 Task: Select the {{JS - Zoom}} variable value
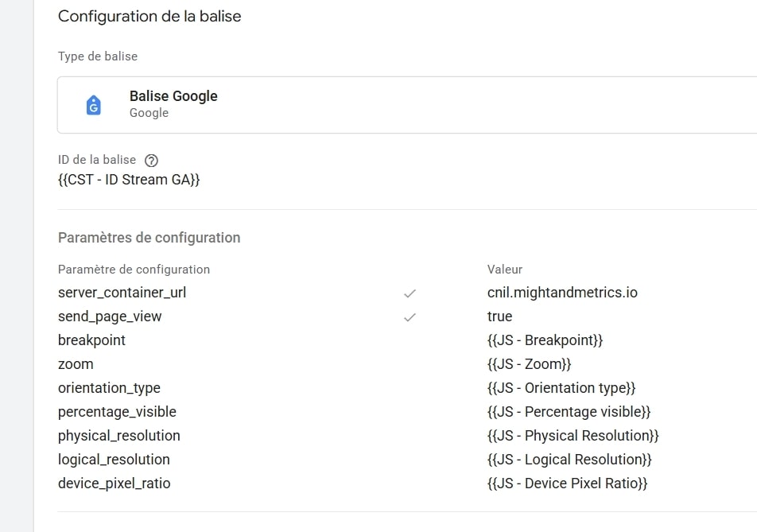coord(530,363)
